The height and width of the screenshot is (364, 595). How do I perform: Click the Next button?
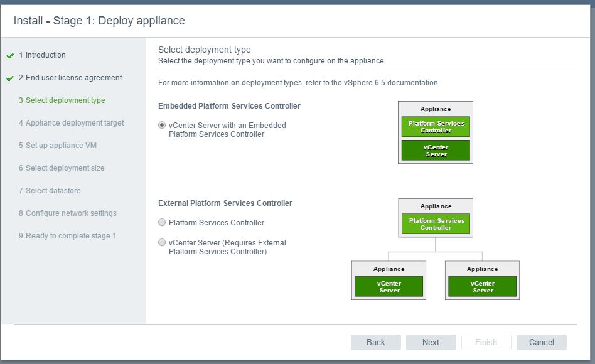pos(431,343)
